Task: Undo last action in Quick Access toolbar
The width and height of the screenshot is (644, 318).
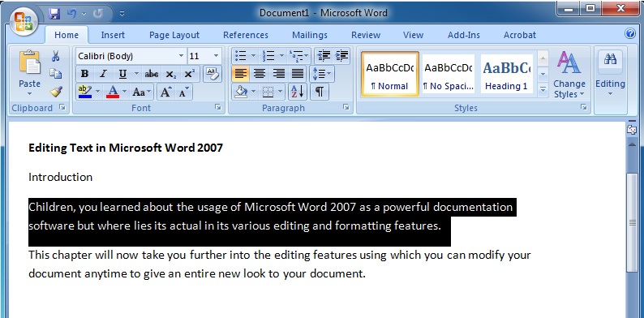Action: pyautogui.click(x=72, y=14)
